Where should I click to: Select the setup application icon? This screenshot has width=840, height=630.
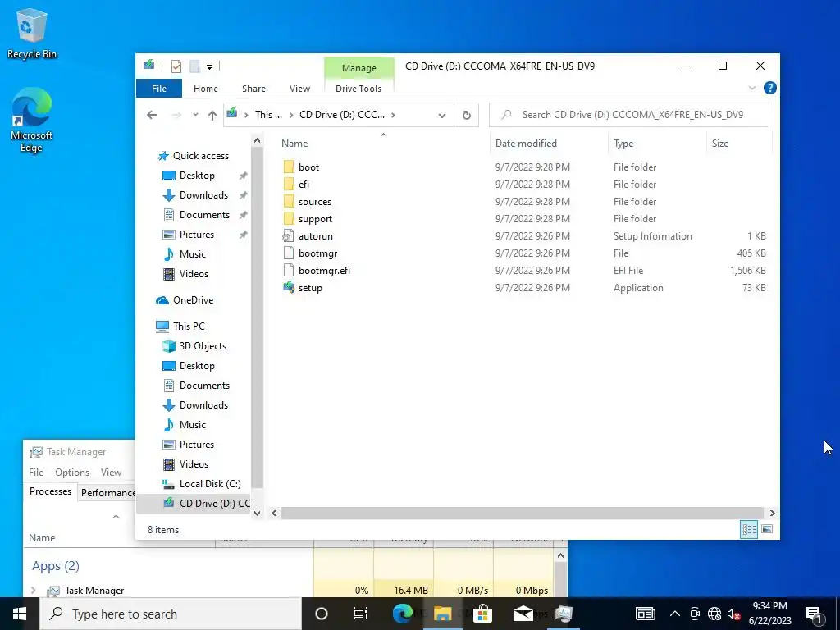click(x=289, y=288)
